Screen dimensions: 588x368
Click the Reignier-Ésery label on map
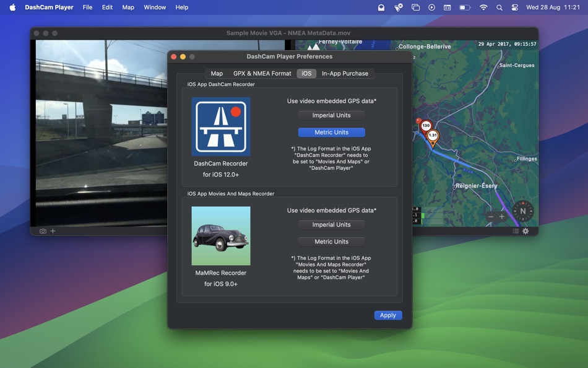[x=476, y=186]
